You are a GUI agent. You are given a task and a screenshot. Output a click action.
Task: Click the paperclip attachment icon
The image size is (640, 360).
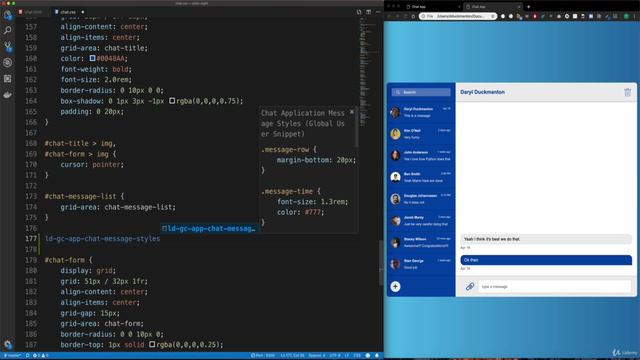tap(470, 287)
